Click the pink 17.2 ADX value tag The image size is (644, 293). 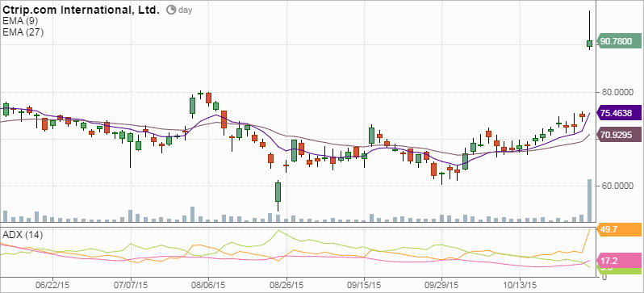(x=618, y=261)
